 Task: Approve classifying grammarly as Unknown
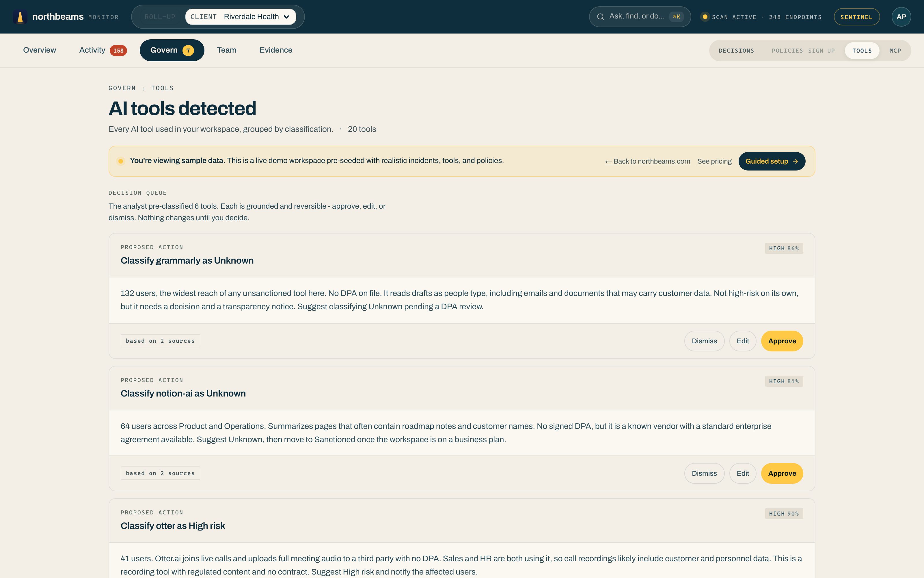782,341
